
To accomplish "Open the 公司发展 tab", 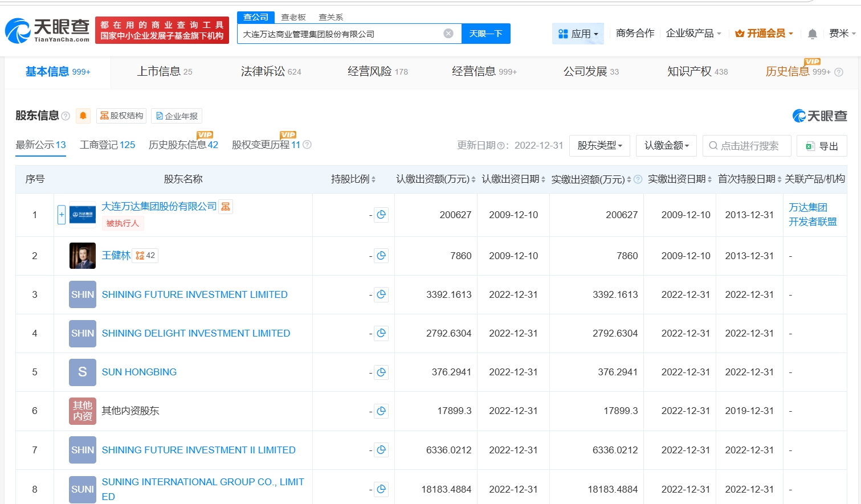I will click(591, 72).
